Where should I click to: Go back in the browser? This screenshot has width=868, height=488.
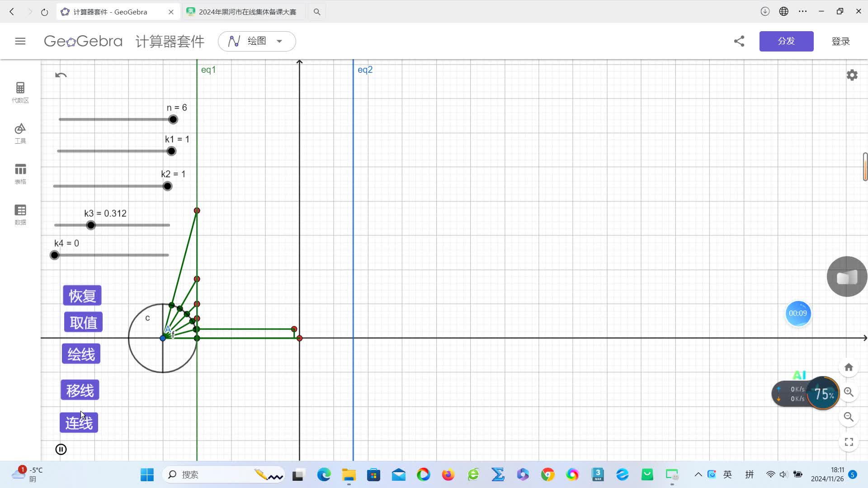click(x=12, y=12)
